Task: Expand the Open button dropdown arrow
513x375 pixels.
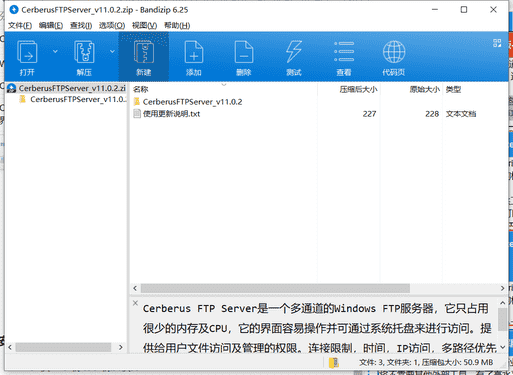Action: tap(55, 51)
